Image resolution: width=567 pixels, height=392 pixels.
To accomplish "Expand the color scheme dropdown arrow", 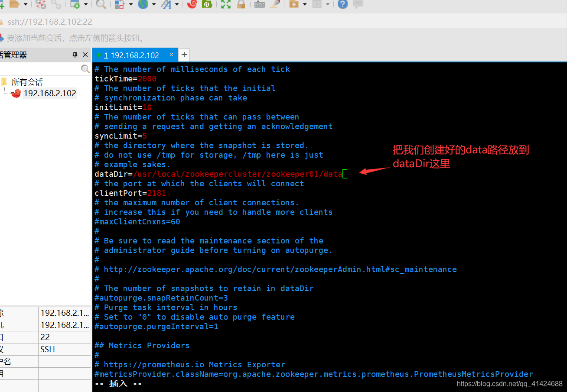I will click(x=131, y=4).
